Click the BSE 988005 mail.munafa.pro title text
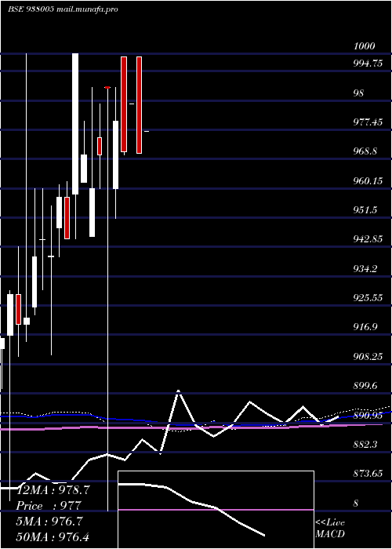Screen dimensions: 392x549 click(63, 9)
